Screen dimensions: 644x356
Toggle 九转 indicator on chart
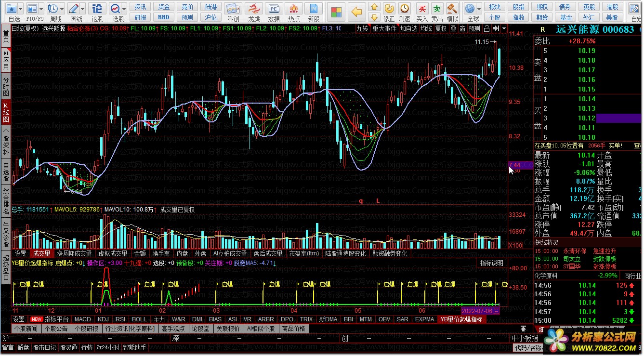pyautogui.click(x=362, y=28)
